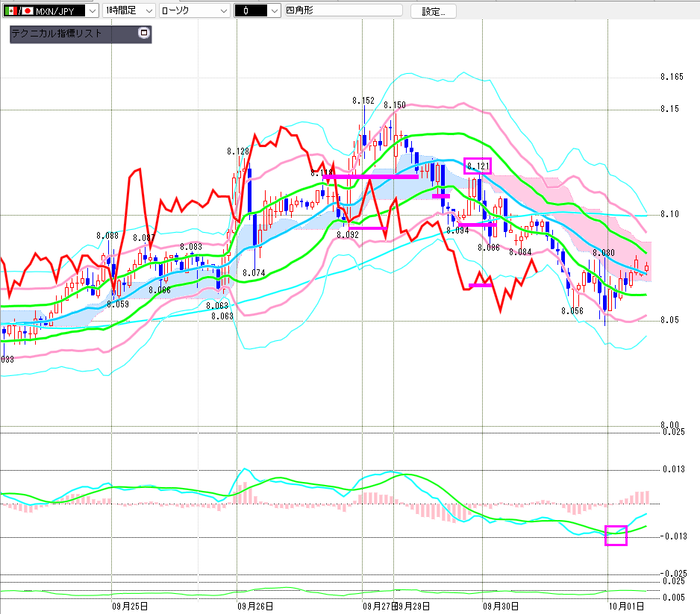This screenshot has height=614, width=700.
Task: Select the magenta rectangle on the MACD crossover
Action: tap(616, 535)
